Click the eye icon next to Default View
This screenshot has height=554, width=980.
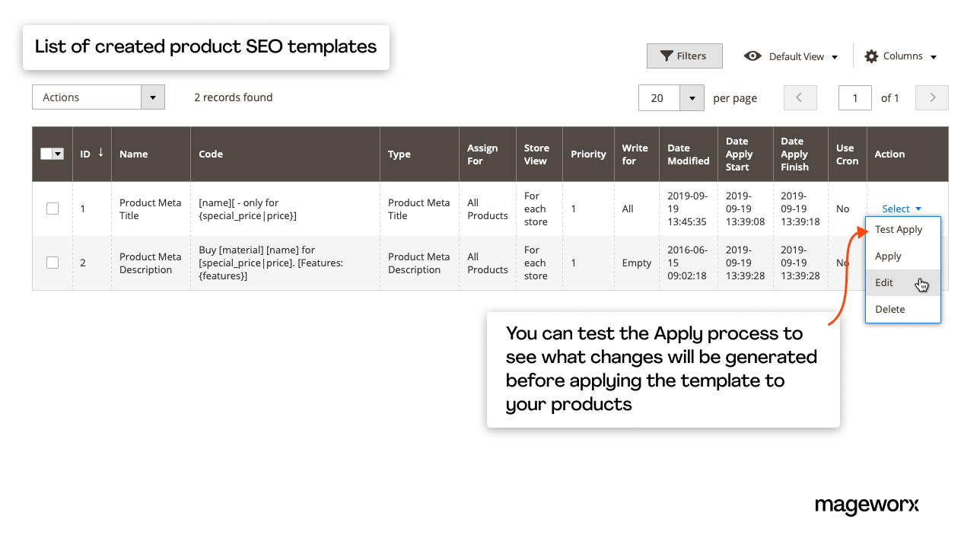click(x=752, y=56)
